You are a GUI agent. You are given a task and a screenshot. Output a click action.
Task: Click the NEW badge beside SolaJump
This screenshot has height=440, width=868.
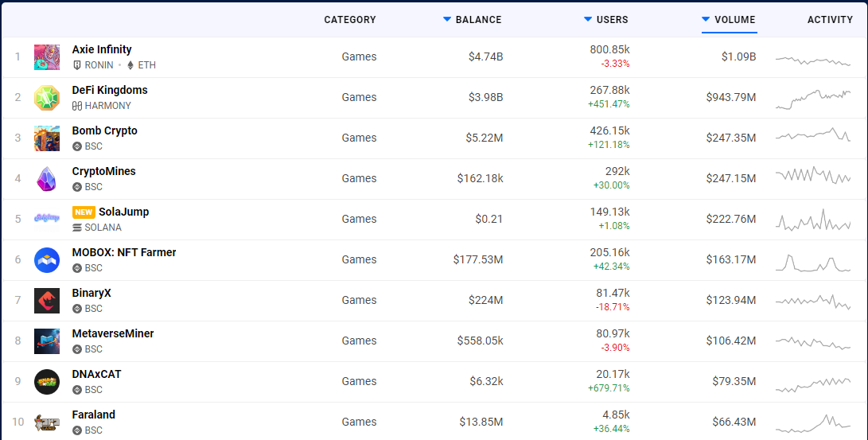(x=84, y=212)
